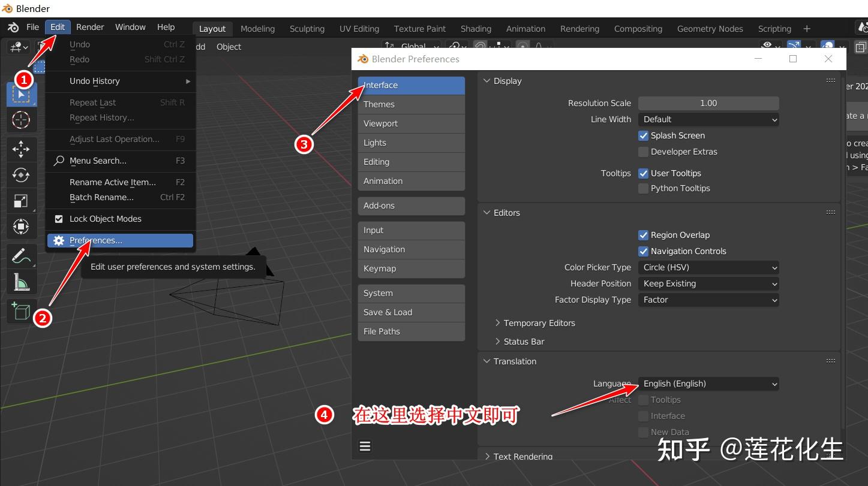Select the Scale tool
Image resolution: width=868 pixels, height=486 pixels.
tap(22, 201)
